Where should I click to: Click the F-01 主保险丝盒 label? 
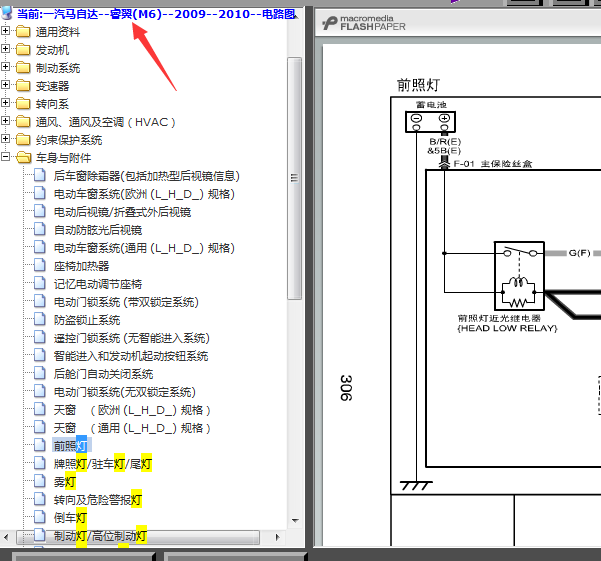coord(493,164)
